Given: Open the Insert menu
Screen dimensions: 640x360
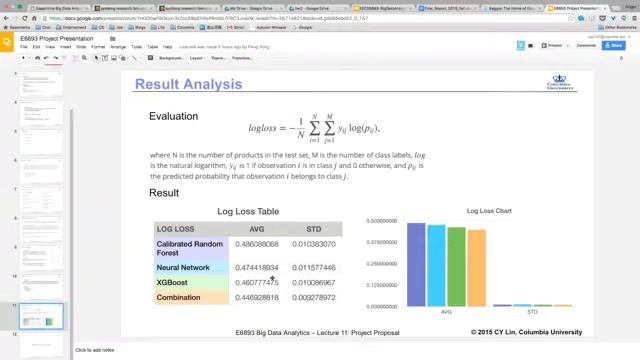Looking at the screenshot, I should click(x=65, y=47).
